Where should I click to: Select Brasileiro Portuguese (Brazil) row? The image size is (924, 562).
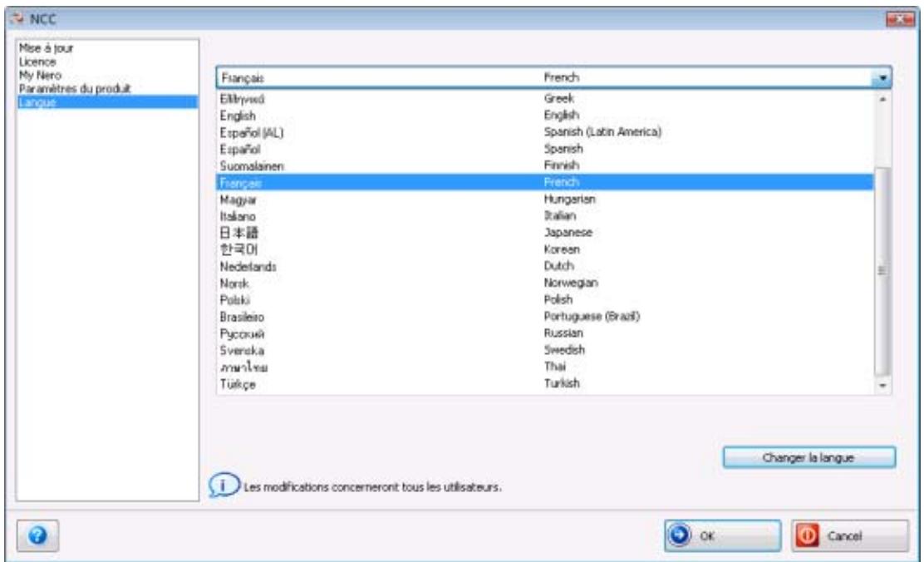[x=545, y=317]
